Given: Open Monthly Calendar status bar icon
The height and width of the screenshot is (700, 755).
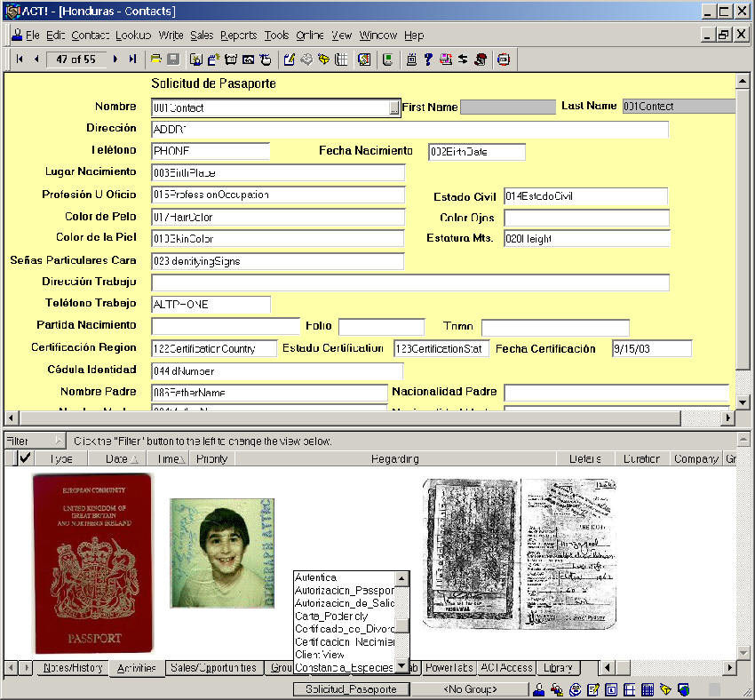Looking at the screenshot, I should point(648,689).
